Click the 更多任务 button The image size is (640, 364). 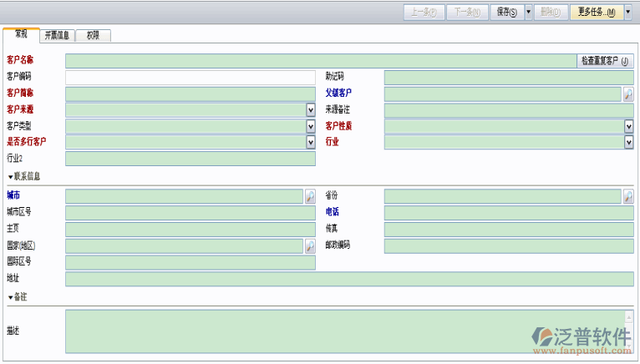click(597, 12)
